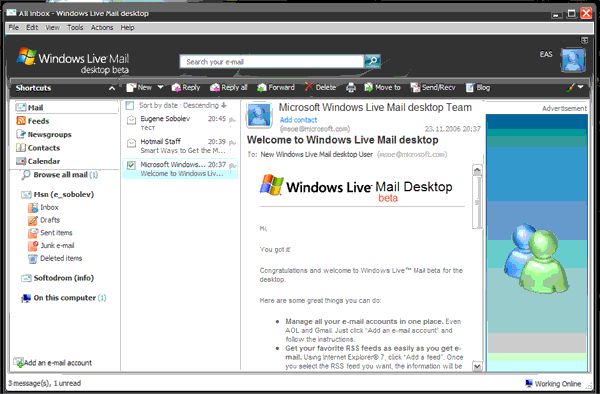Viewport: 600px width, 394px height.
Task: Delete the selected message via toolbar
Action: 320,88
